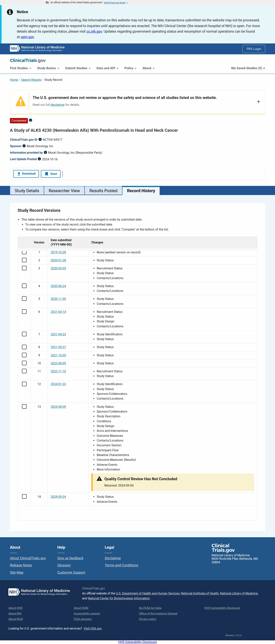The width and height of the screenshot is (275, 644).
Task: Open version submitted 2024-09-24
Action: pyautogui.click(x=58, y=497)
